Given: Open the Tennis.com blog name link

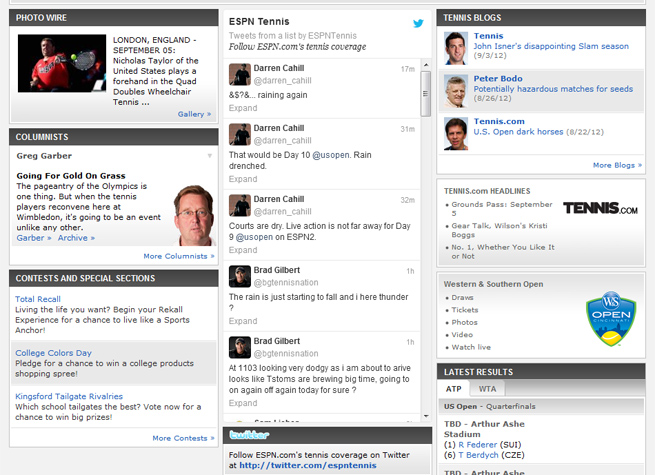Looking at the screenshot, I should 499,122.
